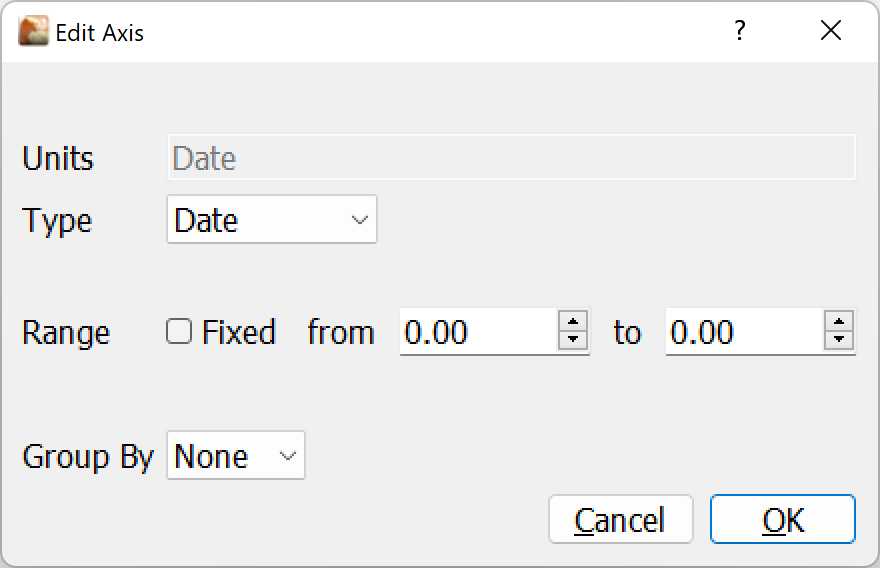This screenshot has width=880, height=568.
Task: Click inside the "from" range value field
Action: click(477, 332)
